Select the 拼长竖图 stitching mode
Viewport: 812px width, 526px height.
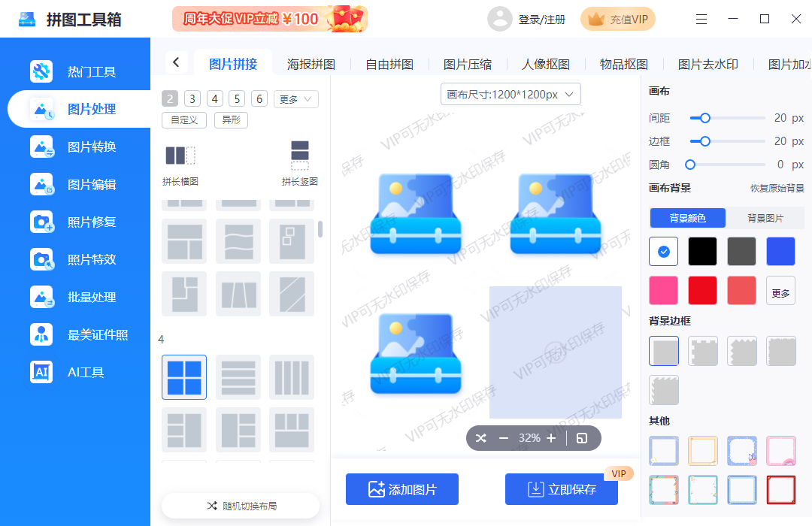299,162
